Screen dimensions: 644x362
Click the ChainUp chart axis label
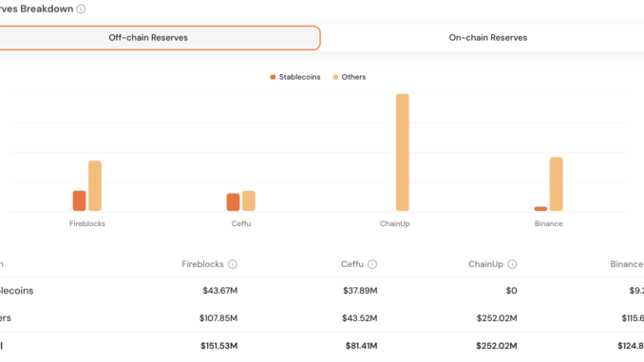point(395,223)
